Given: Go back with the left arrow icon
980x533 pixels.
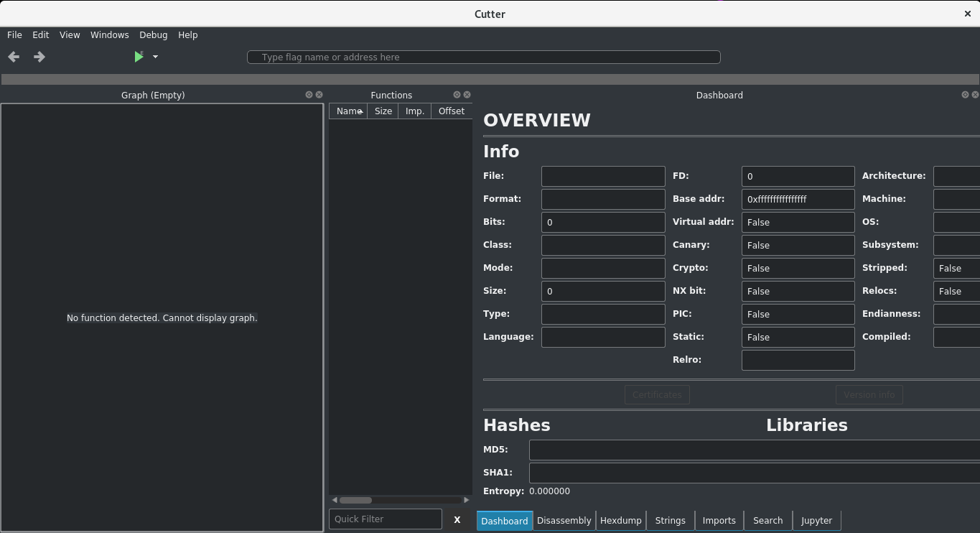Looking at the screenshot, I should coord(14,57).
